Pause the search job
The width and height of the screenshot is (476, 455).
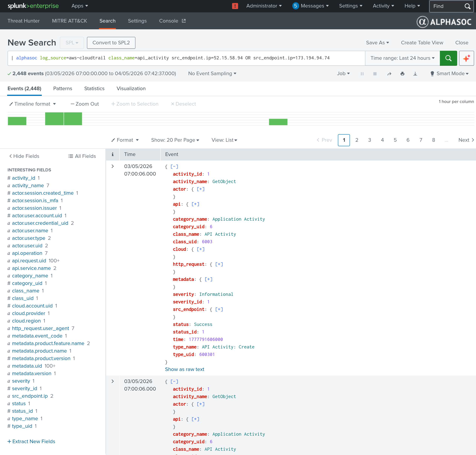[x=362, y=74]
